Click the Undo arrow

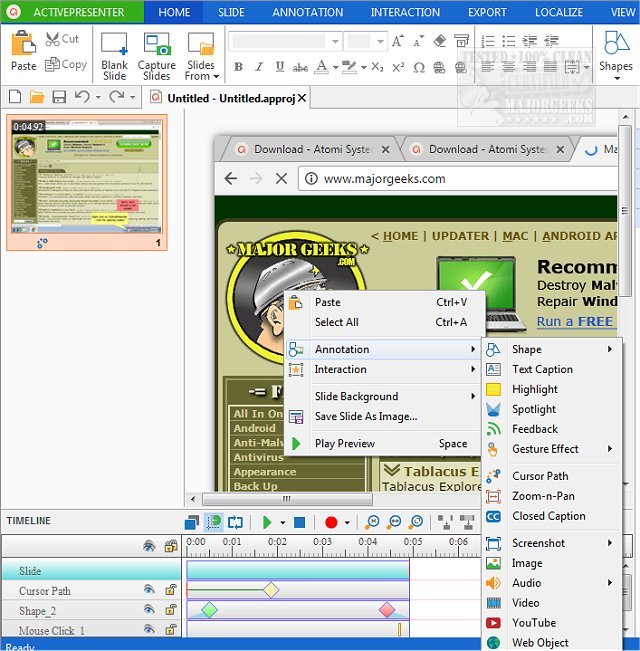(x=82, y=97)
